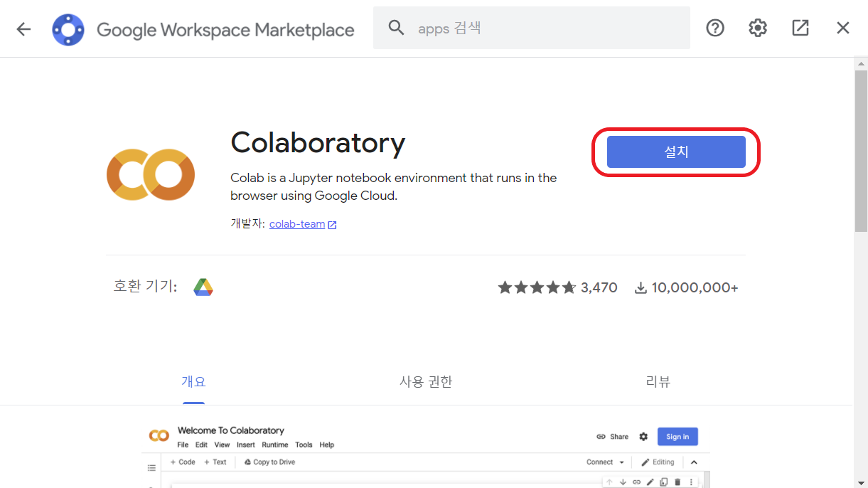This screenshot has height=488, width=868.
Task: Open Tools menu in preview screenshot
Action: coord(304,445)
